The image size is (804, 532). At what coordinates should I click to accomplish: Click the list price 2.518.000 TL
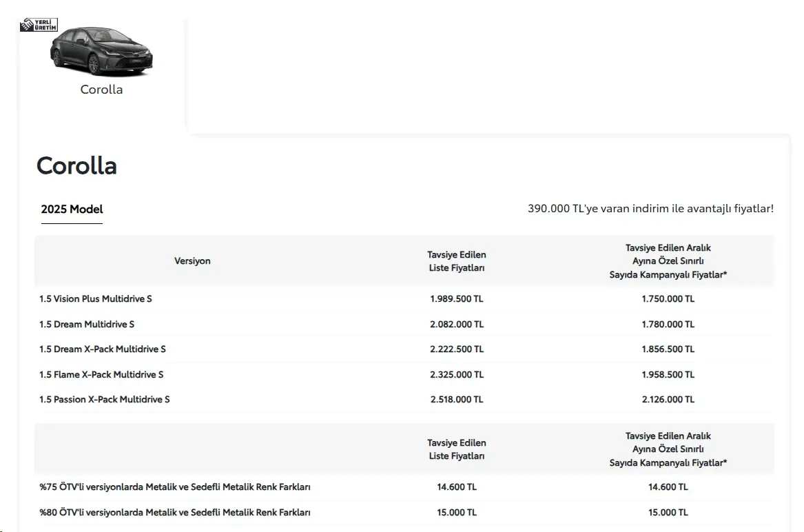457,399
